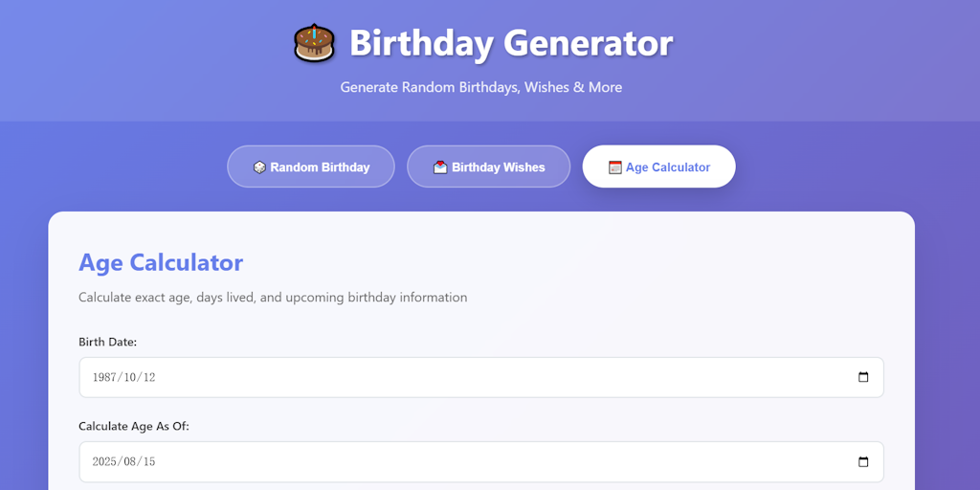Select the year 2025 in as-of date
The image size is (980, 490).
click(x=105, y=461)
